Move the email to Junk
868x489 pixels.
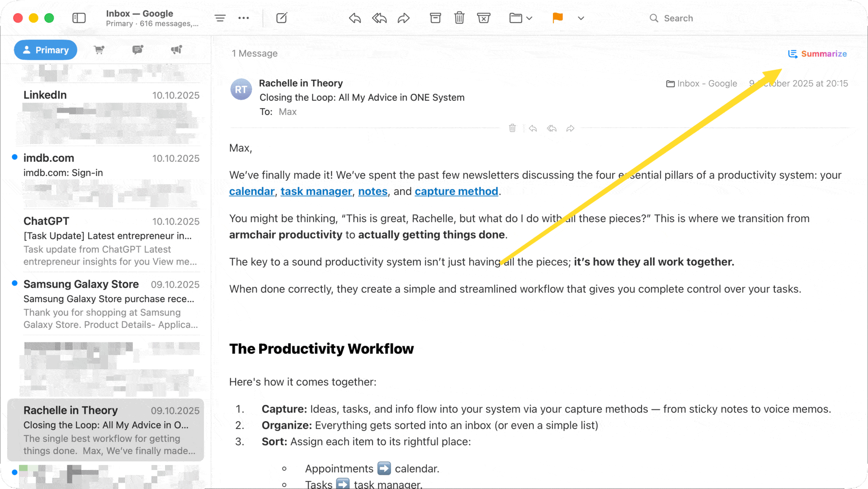pos(484,18)
